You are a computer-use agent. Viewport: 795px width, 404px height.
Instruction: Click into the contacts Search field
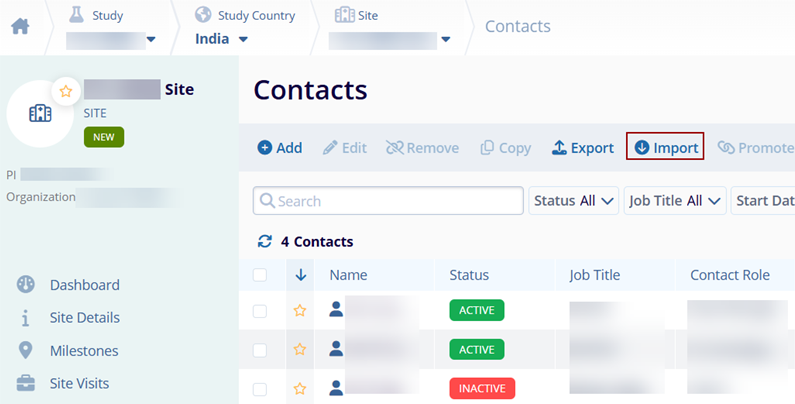(x=388, y=201)
